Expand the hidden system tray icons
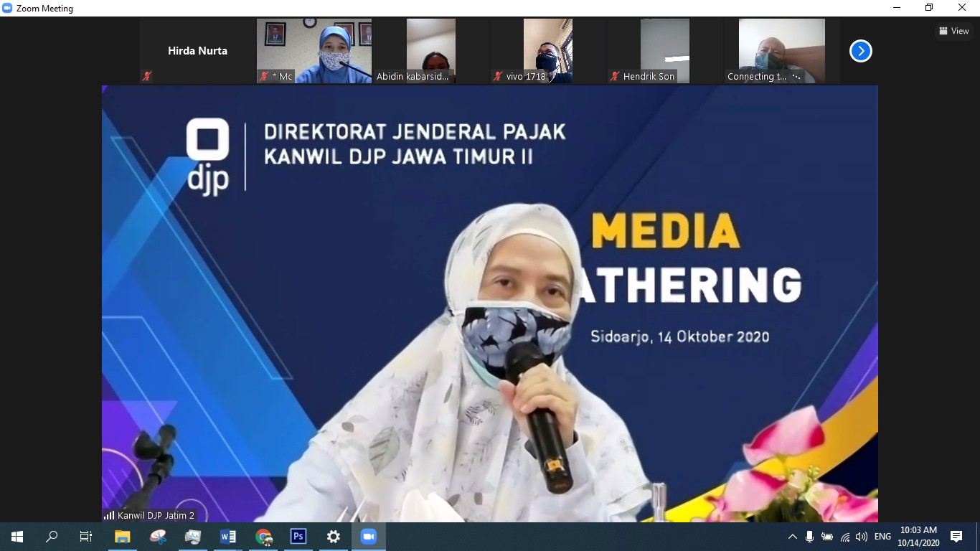 792,537
